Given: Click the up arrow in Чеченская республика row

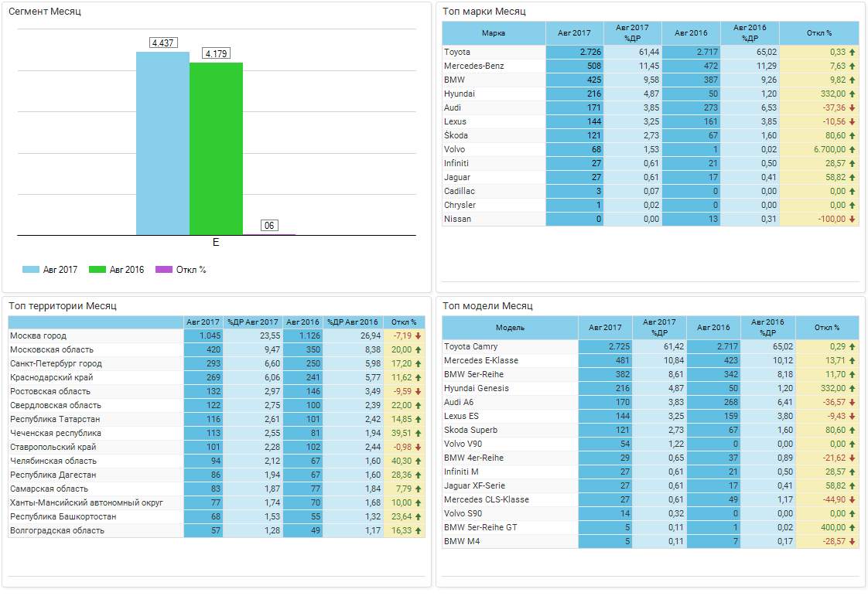Looking at the screenshot, I should point(418,433).
